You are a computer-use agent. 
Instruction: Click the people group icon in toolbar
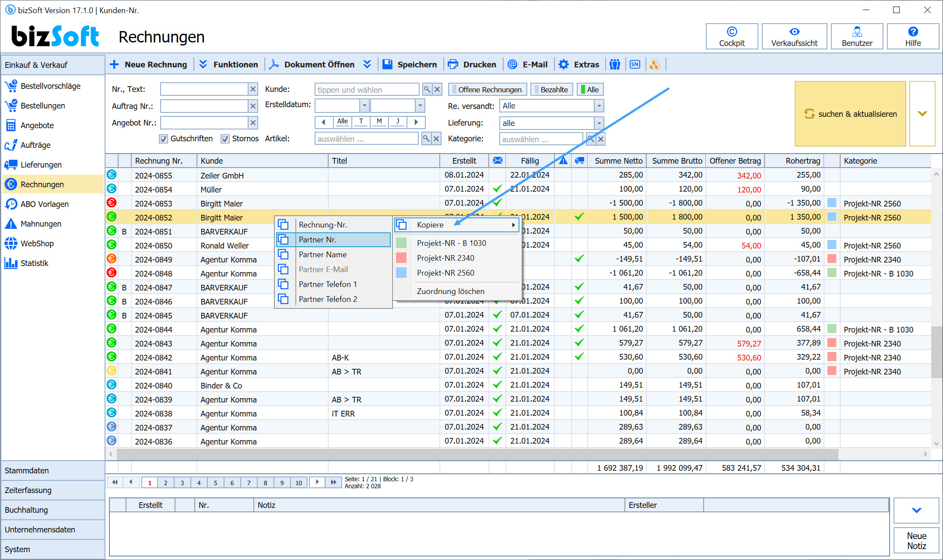click(x=615, y=64)
